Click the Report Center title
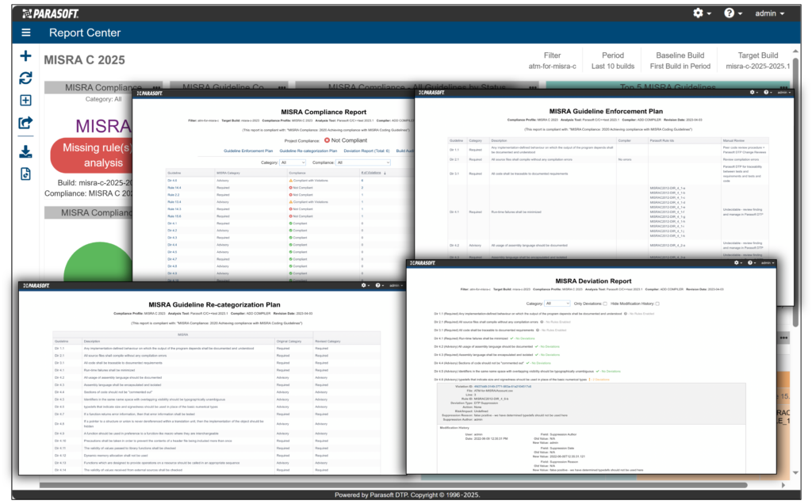This screenshot has width=812, height=504. (x=85, y=32)
